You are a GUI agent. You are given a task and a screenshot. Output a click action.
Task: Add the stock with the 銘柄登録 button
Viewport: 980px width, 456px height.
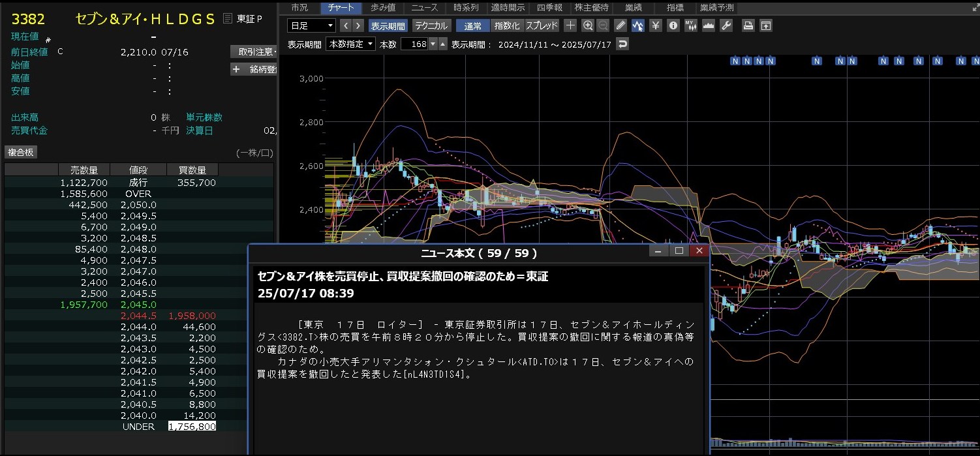click(x=254, y=69)
